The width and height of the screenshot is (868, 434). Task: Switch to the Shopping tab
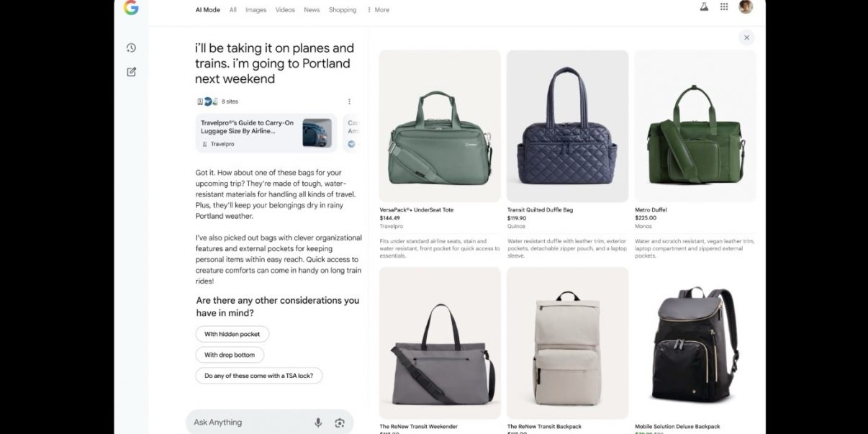pos(343,10)
